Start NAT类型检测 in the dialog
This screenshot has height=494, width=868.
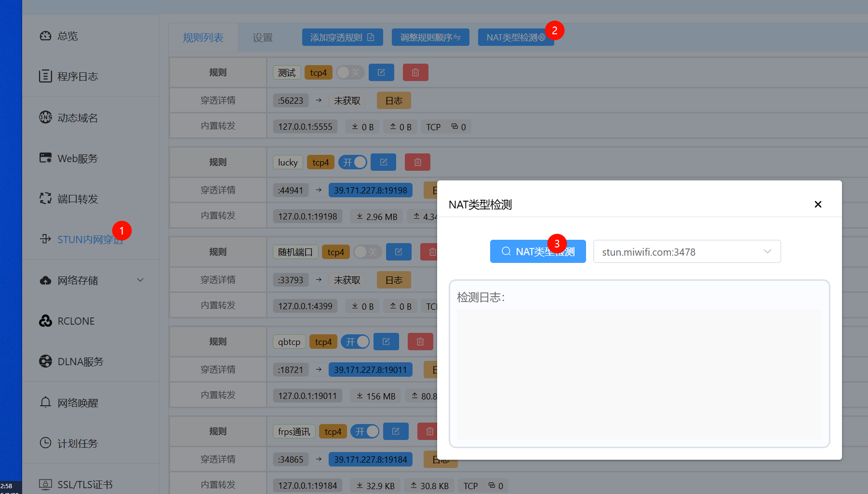(x=538, y=251)
